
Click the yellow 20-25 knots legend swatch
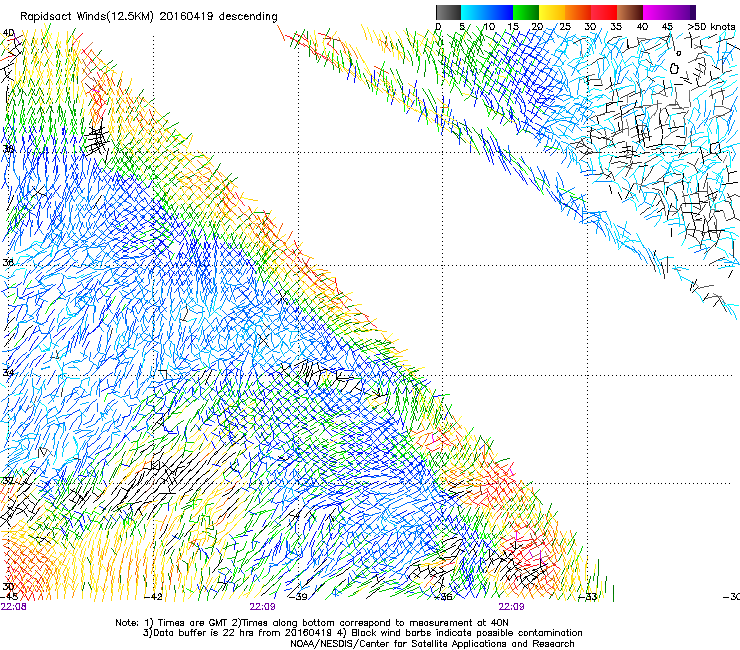[552, 12]
